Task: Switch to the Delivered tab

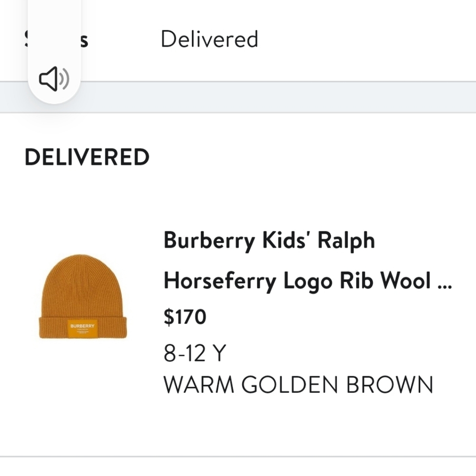Action: pos(210,39)
